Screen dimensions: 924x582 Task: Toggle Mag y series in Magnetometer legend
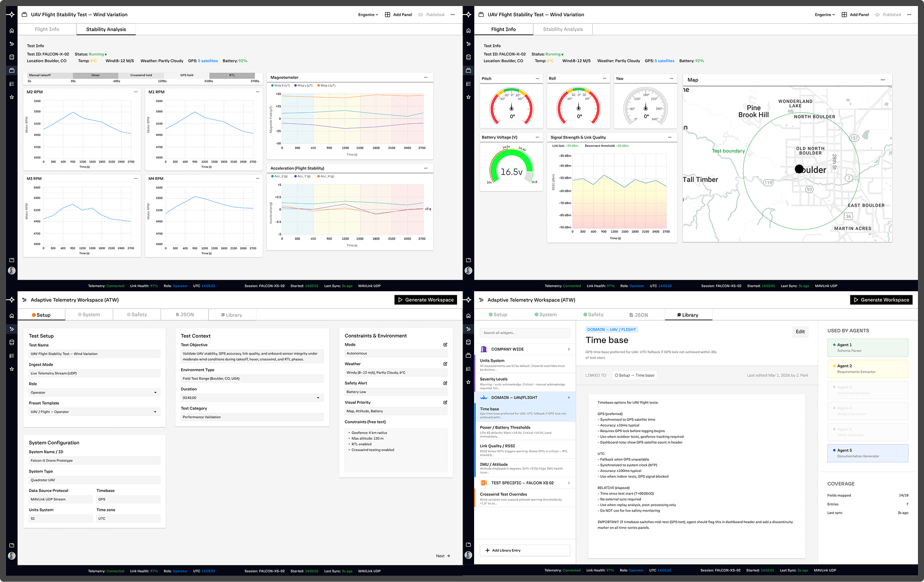[x=303, y=86]
